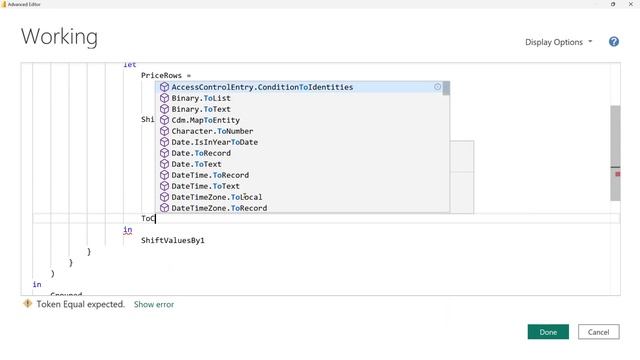Close the Advanced Editor window
This screenshot has width=640, height=360.
pos(631,4)
